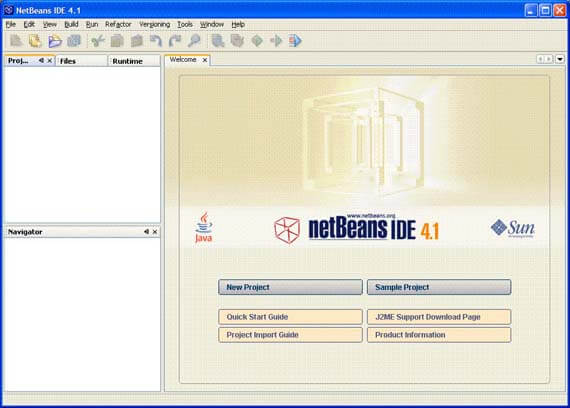Image resolution: width=570 pixels, height=408 pixels.
Task: Open the Tools menu
Action: 185,24
